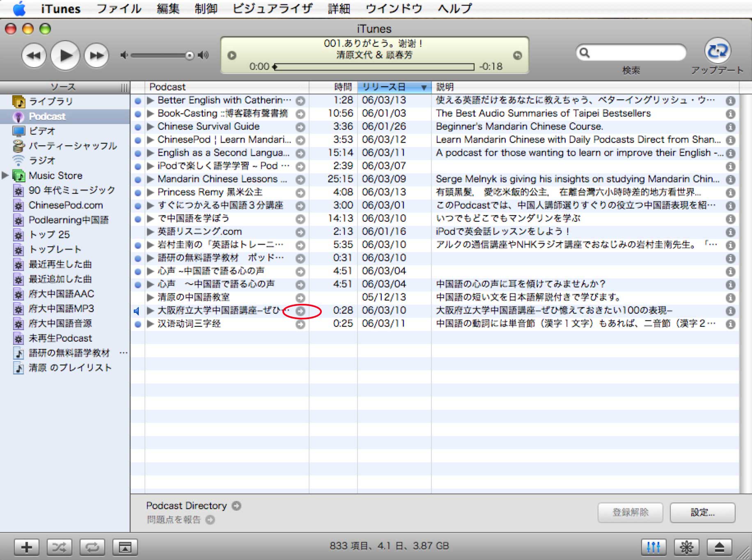Expand Book-Casting podcast row
This screenshot has height=560, width=752.
[x=151, y=113]
